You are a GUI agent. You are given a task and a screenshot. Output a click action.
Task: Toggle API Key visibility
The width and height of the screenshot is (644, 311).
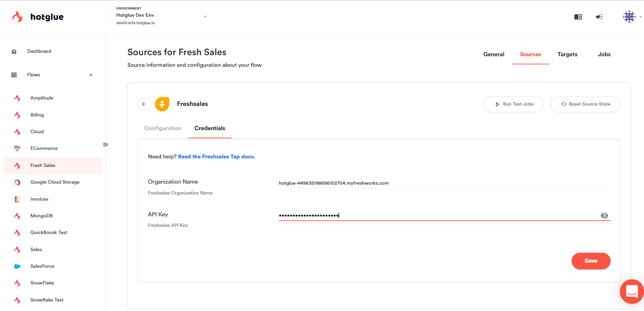(x=604, y=216)
